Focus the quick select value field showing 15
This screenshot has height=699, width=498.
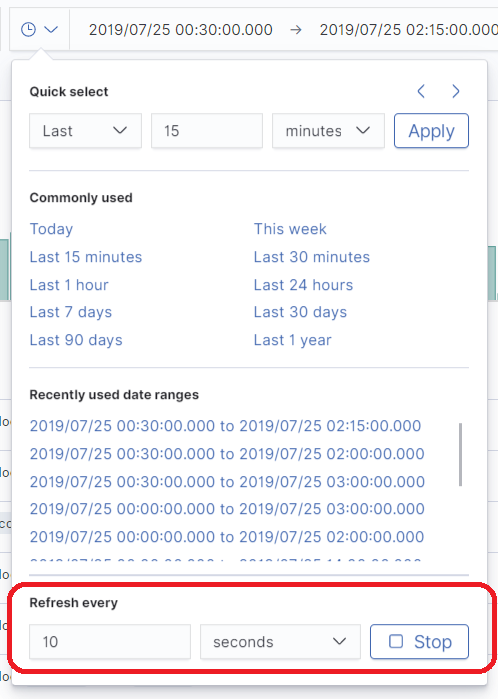click(x=207, y=131)
